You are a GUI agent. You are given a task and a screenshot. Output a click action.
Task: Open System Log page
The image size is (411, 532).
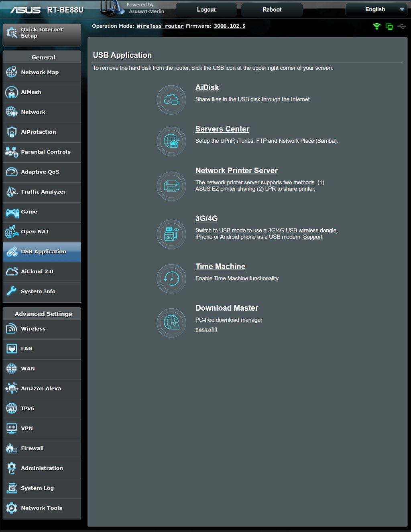pyautogui.click(x=42, y=488)
